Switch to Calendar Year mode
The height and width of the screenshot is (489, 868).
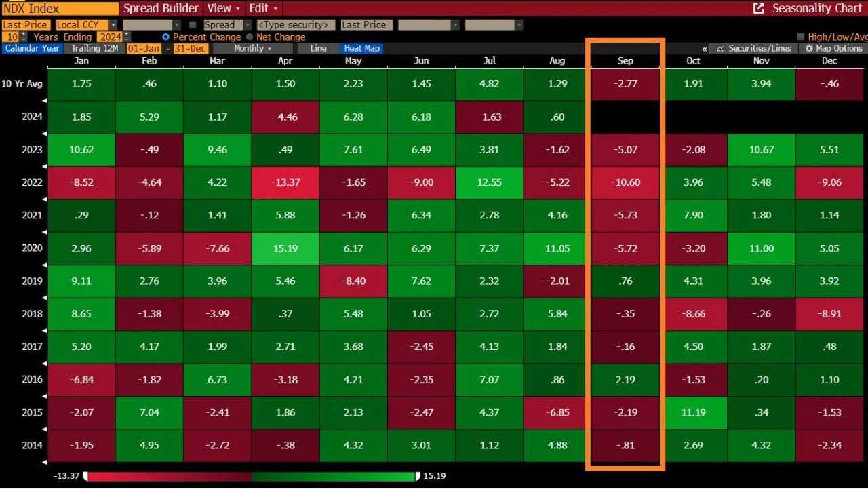[x=32, y=48]
